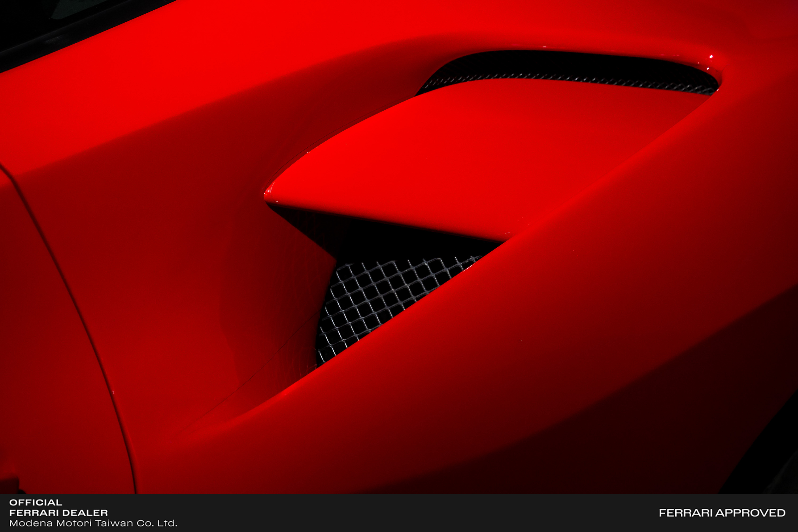The width and height of the screenshot is (798, 532).
Task: Select Modena Motori Taiwan Co. Ltd. text
Action: [x=93, y=523]
